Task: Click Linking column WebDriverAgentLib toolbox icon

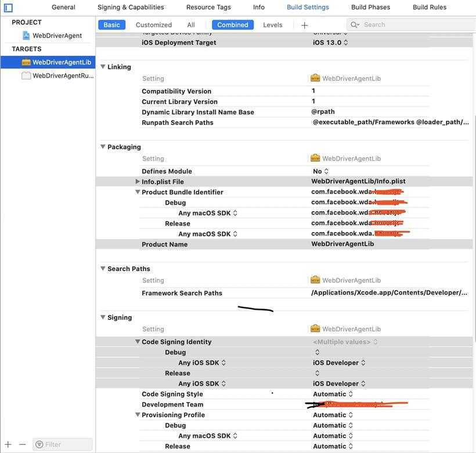Action: click(315, 78)
